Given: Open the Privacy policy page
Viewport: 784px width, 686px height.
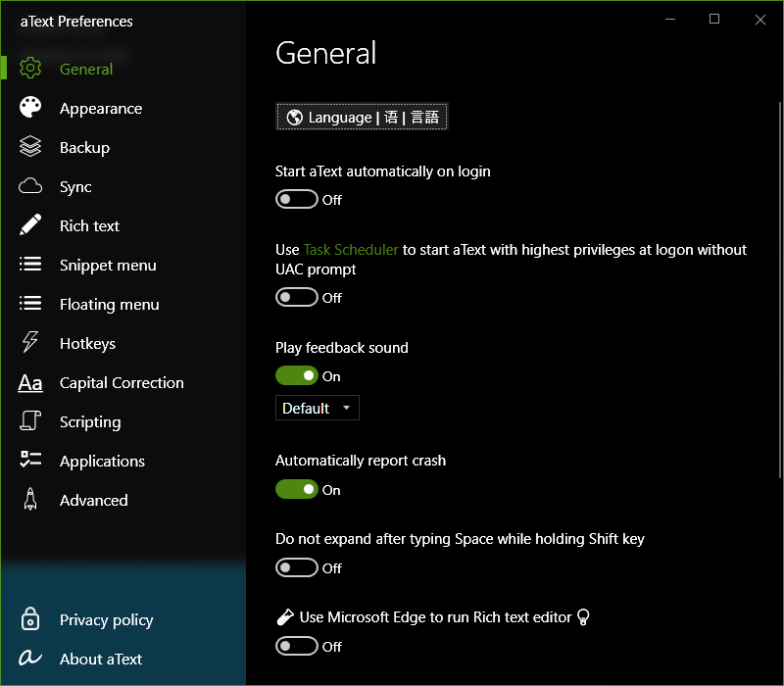Looking at the screenshot, I should click(107, 620).
